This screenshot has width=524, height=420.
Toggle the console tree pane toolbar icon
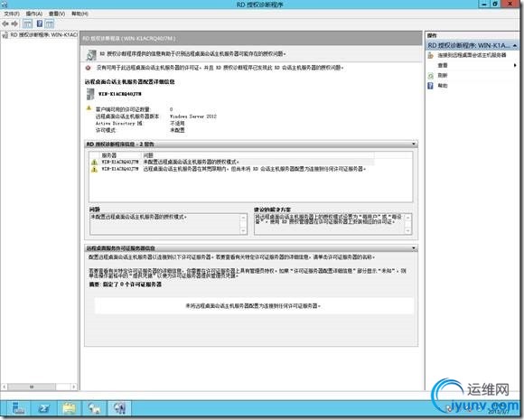[x=27, y=23]
